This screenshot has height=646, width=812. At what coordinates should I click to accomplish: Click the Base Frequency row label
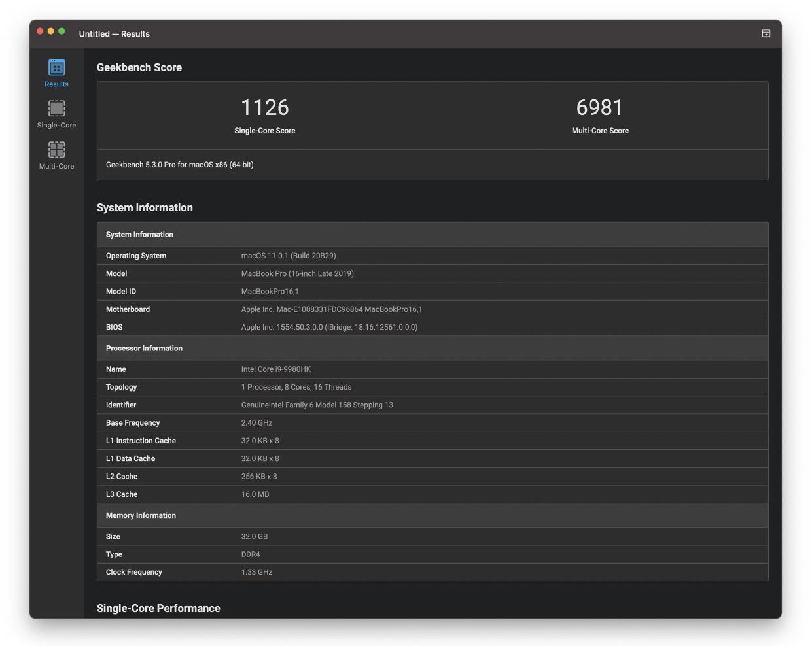coord(133,423)
